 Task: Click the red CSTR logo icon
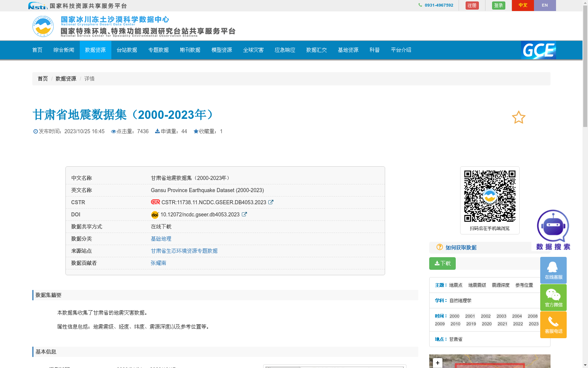(155, 202)
